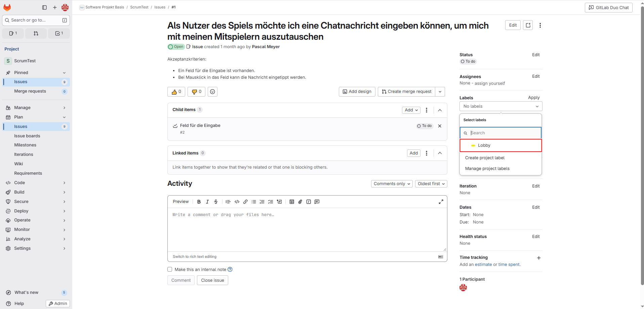
Task: Collapse the Child items section
Action: [440, 110]
